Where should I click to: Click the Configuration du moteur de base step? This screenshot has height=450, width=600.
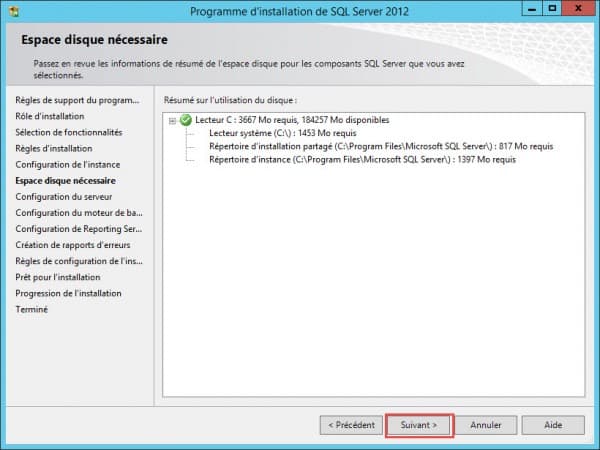[79, 213]
